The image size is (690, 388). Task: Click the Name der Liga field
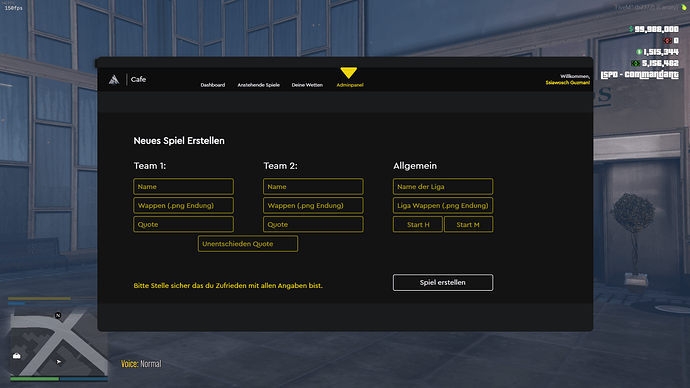tap(443, 187)
